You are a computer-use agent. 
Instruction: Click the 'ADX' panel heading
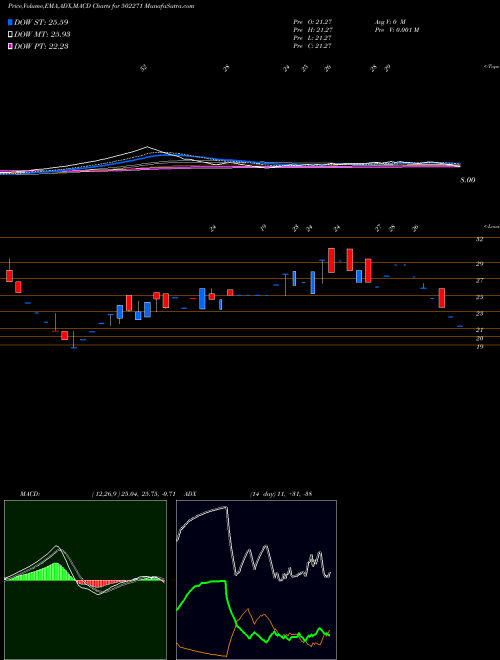click(190, 493)
